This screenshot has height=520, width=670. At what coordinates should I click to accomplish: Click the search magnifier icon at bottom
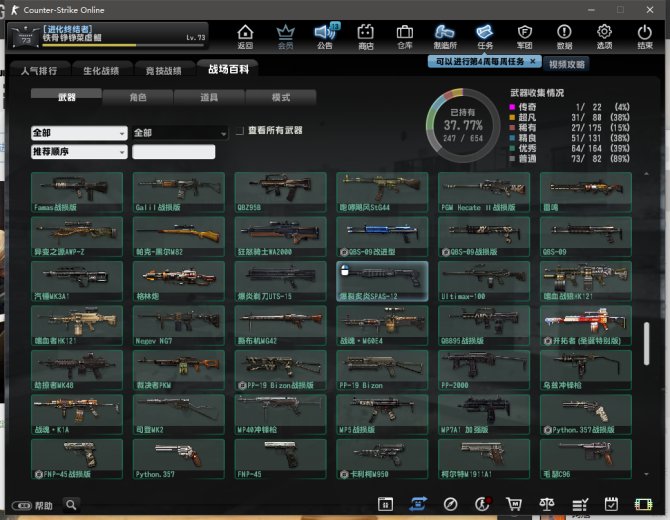71,505
